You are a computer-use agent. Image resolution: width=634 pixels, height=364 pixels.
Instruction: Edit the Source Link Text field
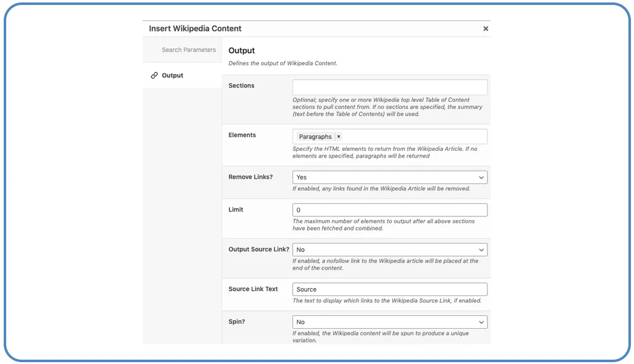tap(389, 289)
